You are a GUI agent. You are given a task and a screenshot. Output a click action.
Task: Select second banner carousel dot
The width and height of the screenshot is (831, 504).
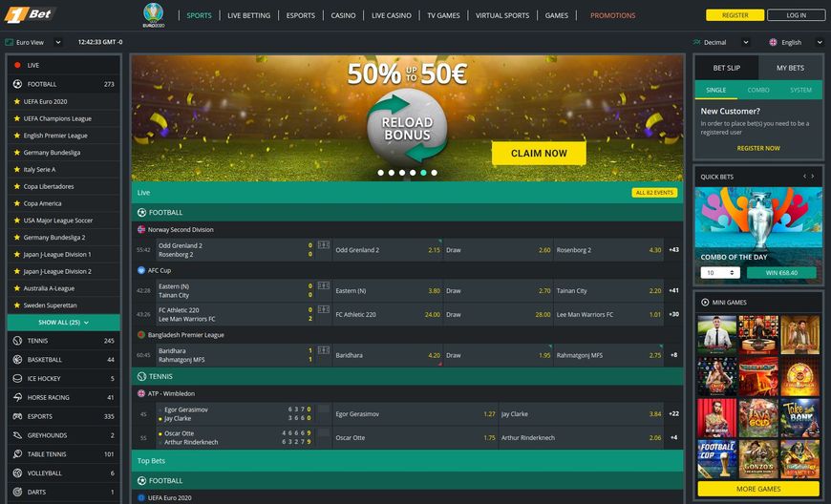click(391, 173)
